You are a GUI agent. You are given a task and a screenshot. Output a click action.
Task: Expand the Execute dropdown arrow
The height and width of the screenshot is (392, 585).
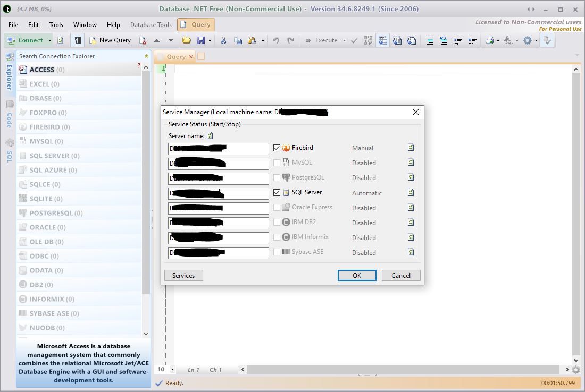click(x=344, y=40)
